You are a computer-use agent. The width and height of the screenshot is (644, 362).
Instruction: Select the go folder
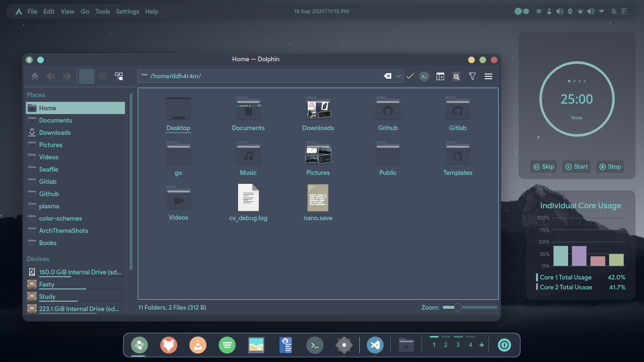[x=179, y=154]
